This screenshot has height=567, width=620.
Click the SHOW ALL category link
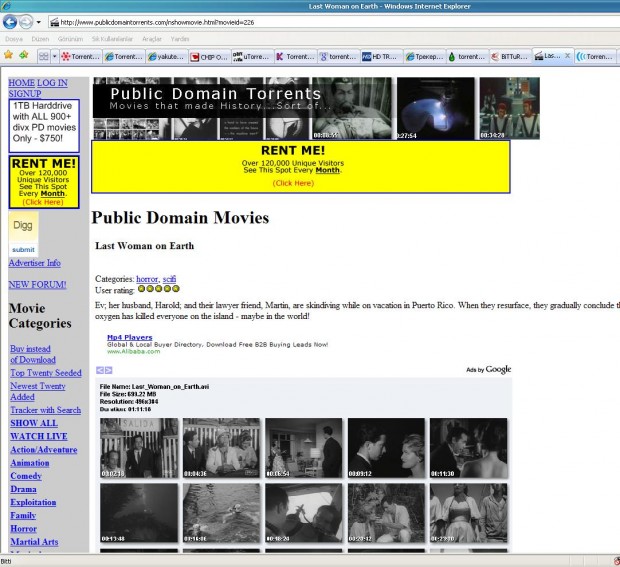pos(34,423)
